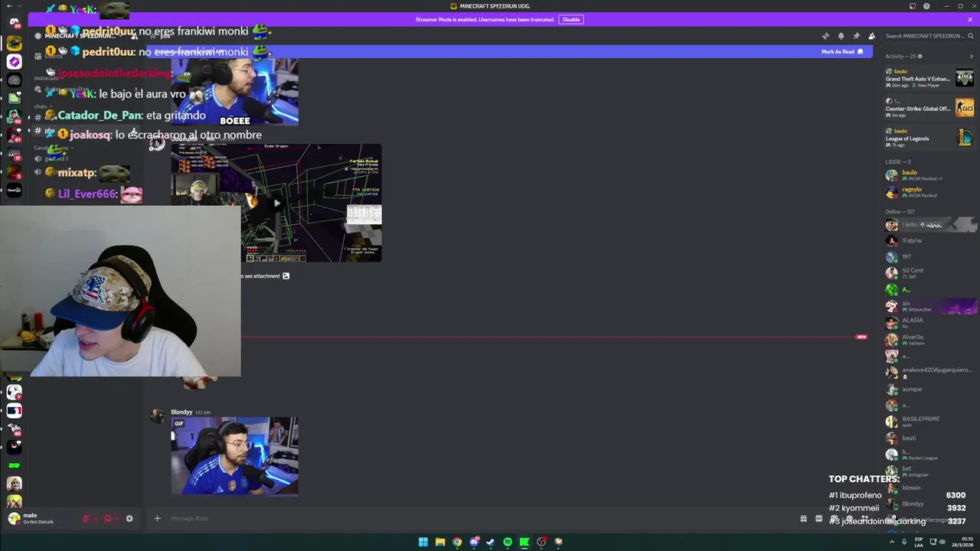Select member 197 in the online list
This screenshot has width=980, height=551.
point(929,257)
